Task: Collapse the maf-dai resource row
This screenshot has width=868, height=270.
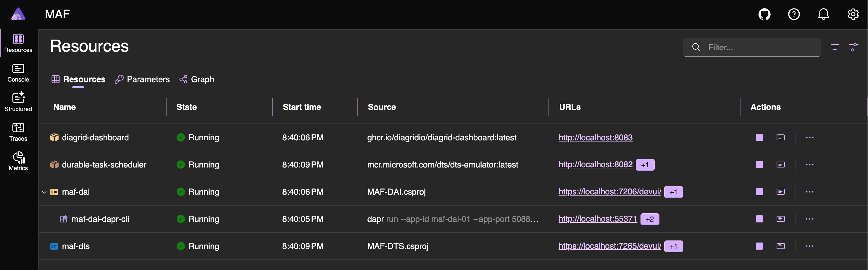Action: 44,192
